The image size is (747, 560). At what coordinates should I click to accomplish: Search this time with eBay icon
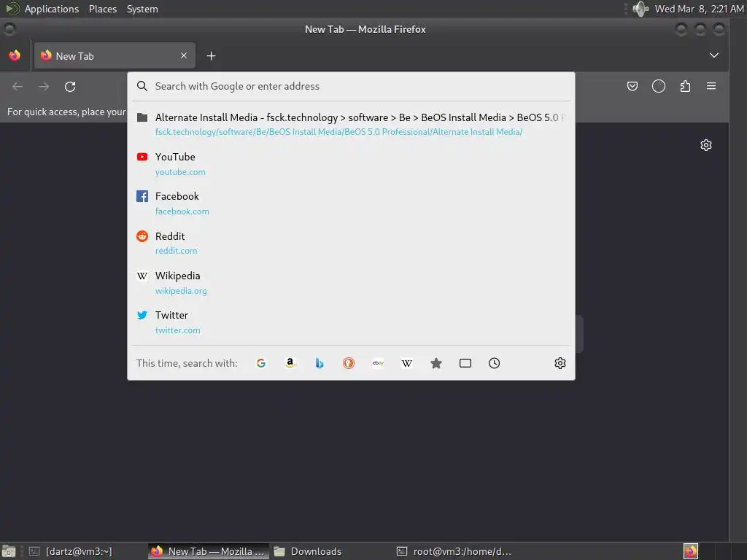(379, 363)
